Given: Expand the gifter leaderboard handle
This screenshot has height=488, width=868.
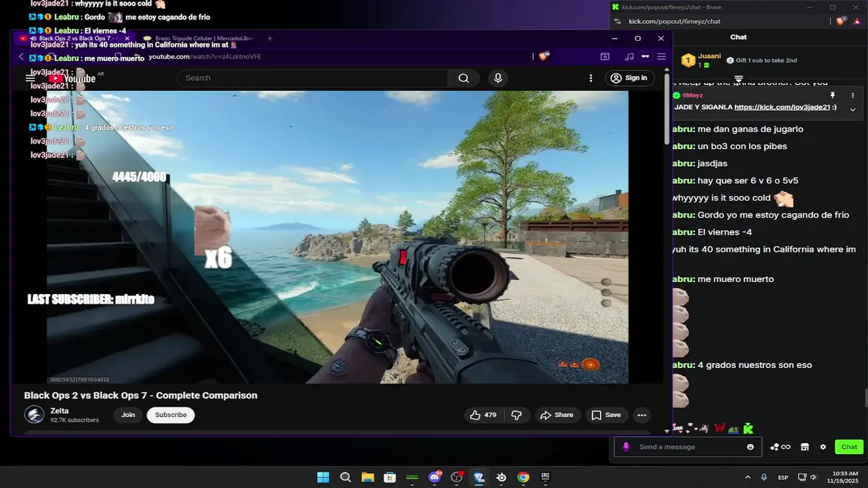Looking at the screenshot, I should pos(738,79).
